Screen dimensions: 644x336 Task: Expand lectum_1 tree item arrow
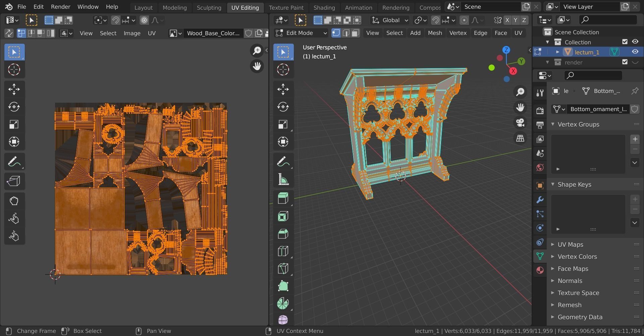(x=557, y=52)
